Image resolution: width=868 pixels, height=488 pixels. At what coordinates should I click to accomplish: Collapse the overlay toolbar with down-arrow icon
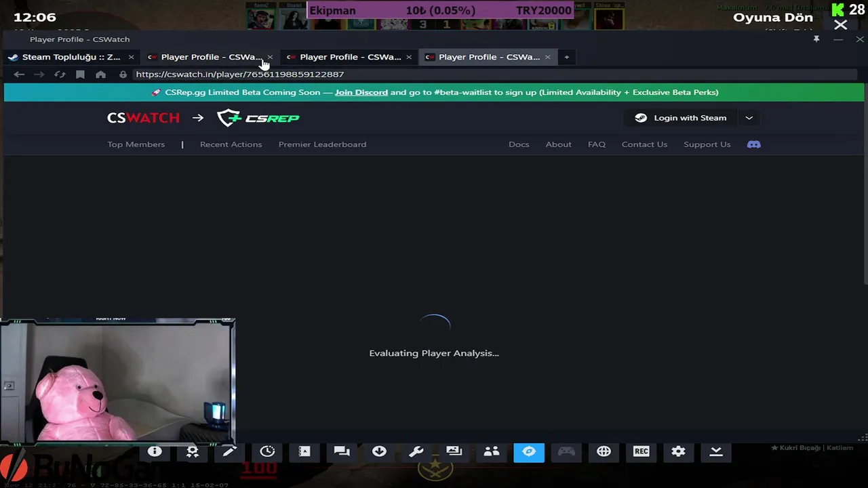[x=716, y=451]
